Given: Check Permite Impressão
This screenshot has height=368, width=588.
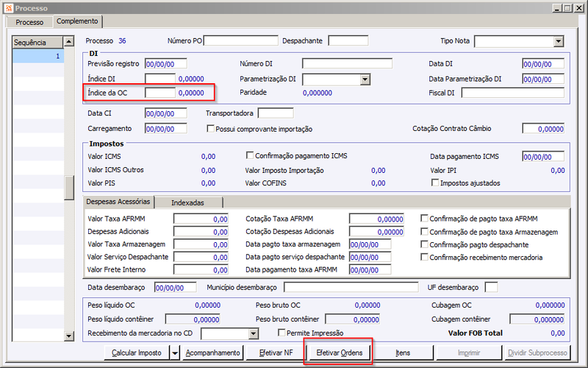Looking at the screenshot, I should 282,333.
